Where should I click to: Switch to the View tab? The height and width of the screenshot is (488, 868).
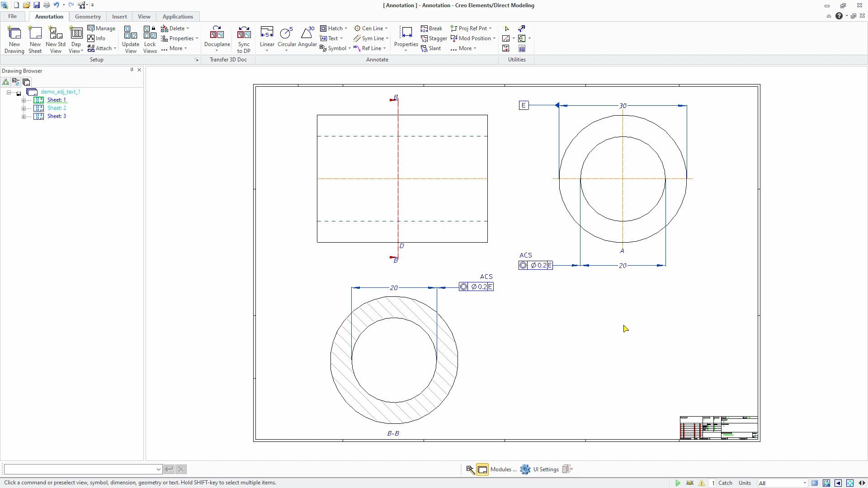click(144, 17)
